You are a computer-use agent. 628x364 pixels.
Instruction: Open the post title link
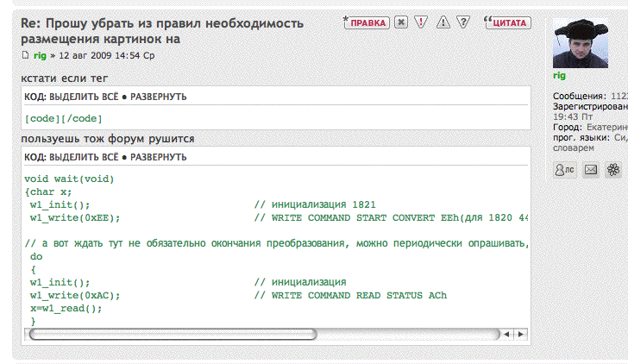click(x=173, y=30)
